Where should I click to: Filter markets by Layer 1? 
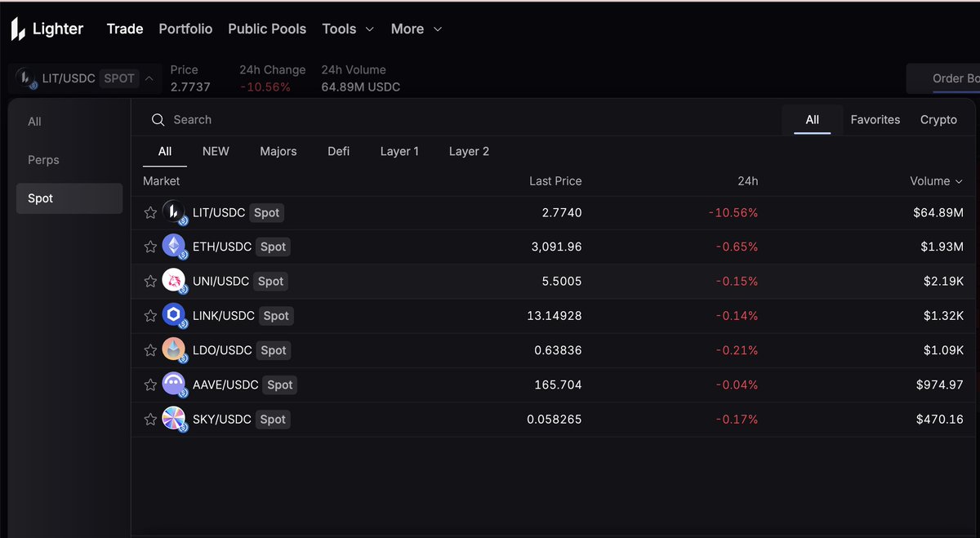(x=399, y=151)
